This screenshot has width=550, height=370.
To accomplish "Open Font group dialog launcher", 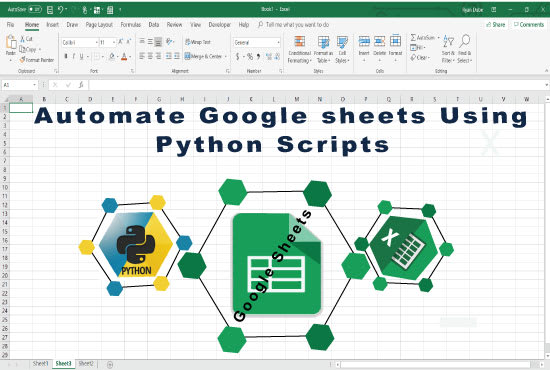I will (133, 71).
